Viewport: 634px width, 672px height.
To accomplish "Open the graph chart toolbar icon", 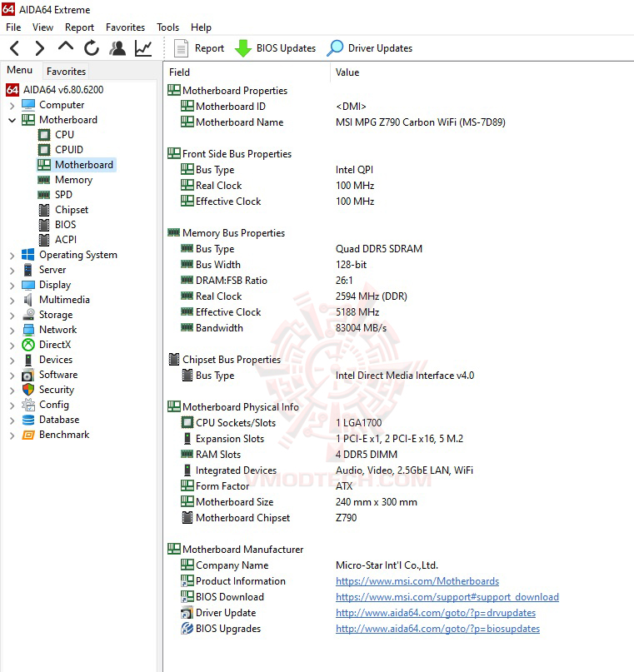I will (x=143, y=48).
